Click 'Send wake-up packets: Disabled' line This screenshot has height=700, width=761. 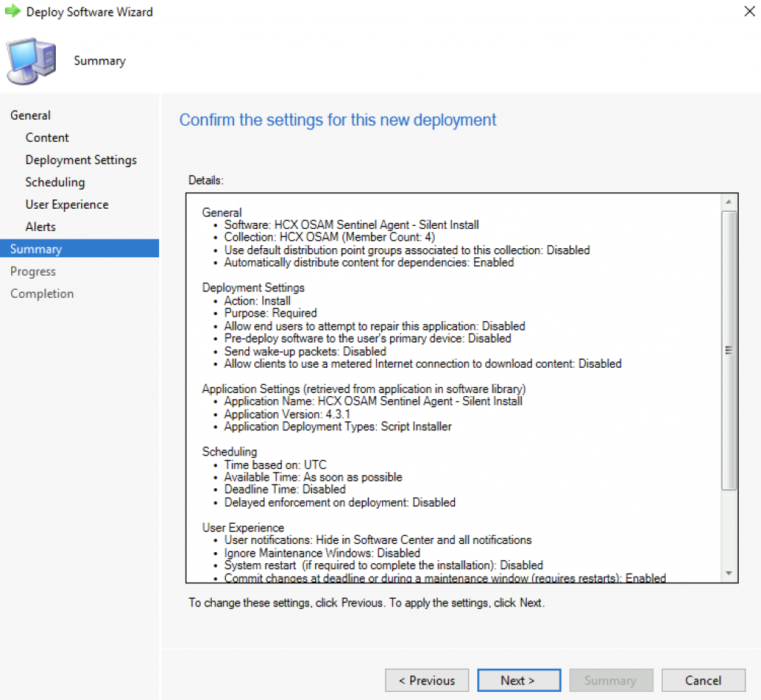pyautogui.click(x=305, y=351)
